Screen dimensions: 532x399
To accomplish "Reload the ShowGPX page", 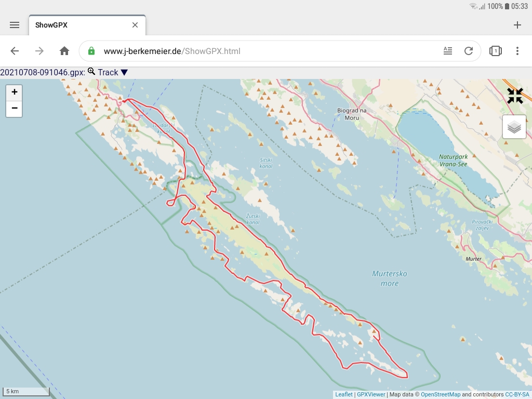I will (469, 51).
